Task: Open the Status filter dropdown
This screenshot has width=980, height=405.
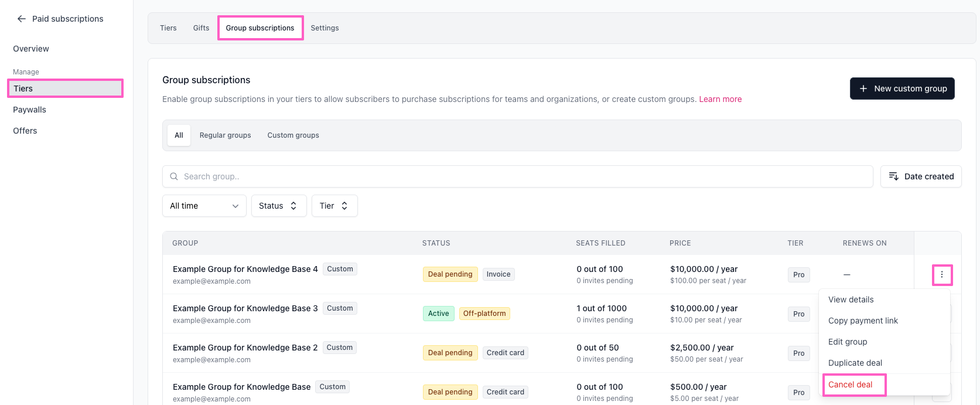Action: click(279, 206)
